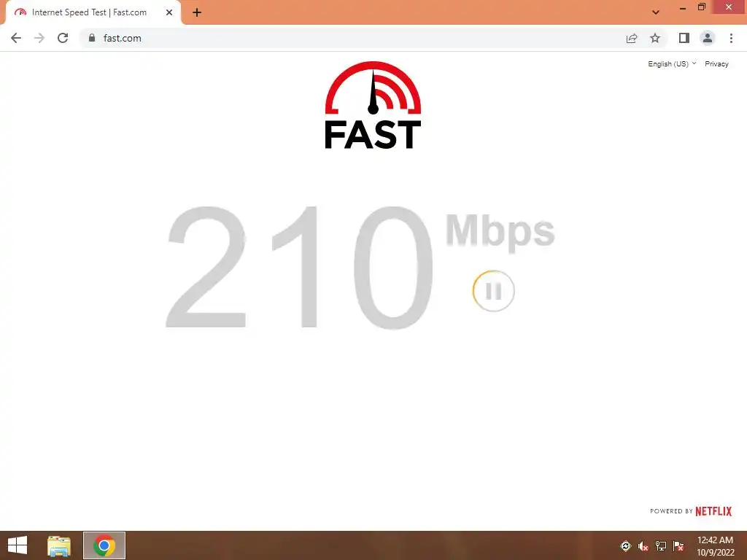Toggle the muted speaker tray icon
The image size is (747, 560).
click(x=643, y=546)
